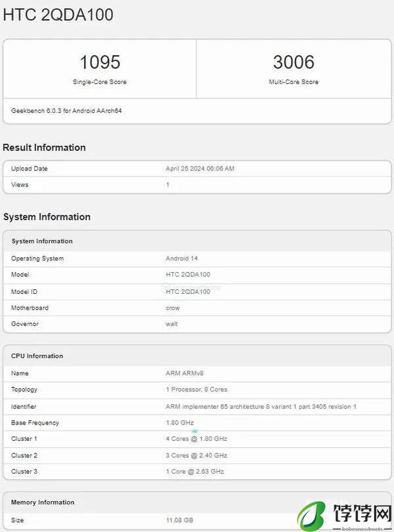
Task: Click the Topology label
Action: (24, 390)
